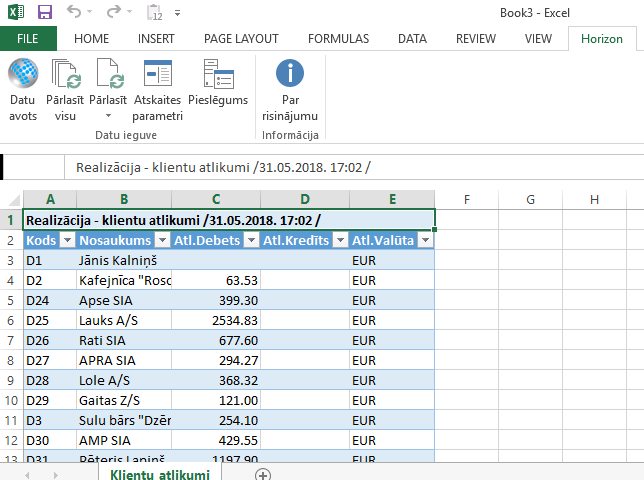Select column C header
Screen dimensions: 644x480
click(215, 199)
